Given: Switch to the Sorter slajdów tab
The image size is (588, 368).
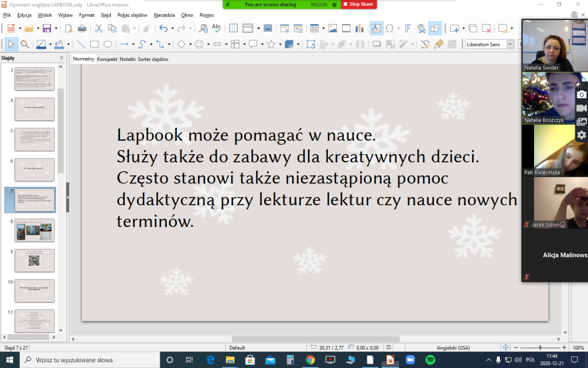Looking at the screenshot, I should (153, 59).
